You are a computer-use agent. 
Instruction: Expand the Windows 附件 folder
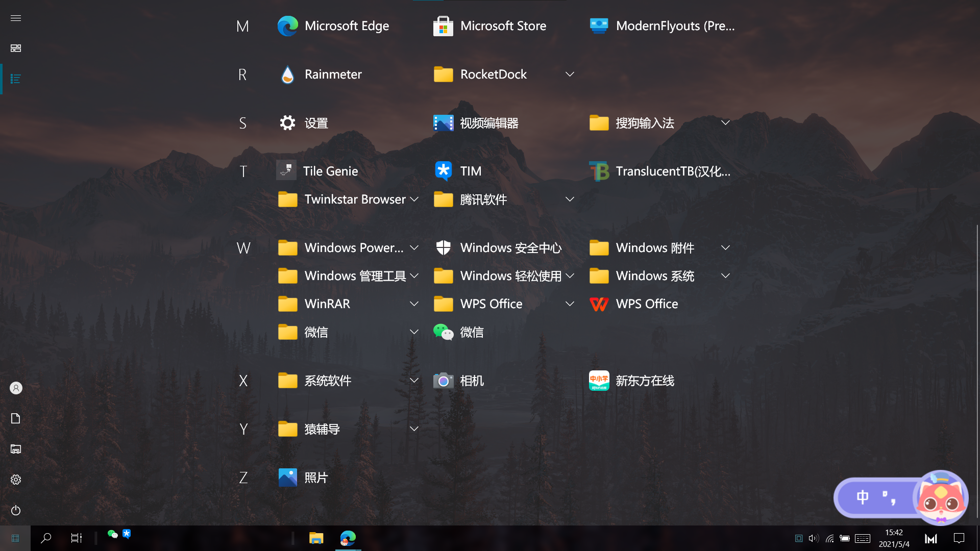click(725, 248)
